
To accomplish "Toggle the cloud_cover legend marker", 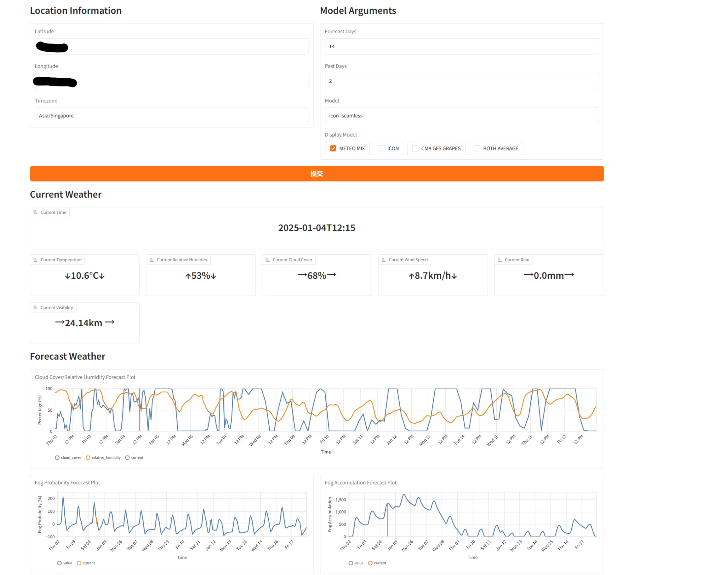I will click(x=57, y=458).
